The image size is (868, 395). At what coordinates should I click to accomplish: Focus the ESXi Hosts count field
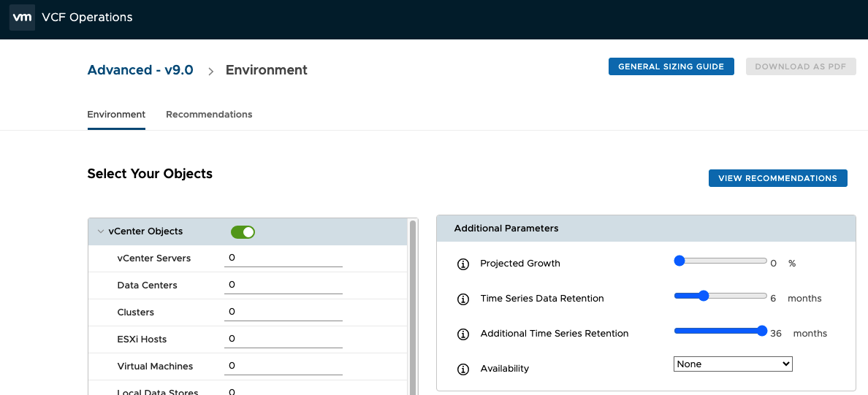pyautogui.click(x=283, y=340)
